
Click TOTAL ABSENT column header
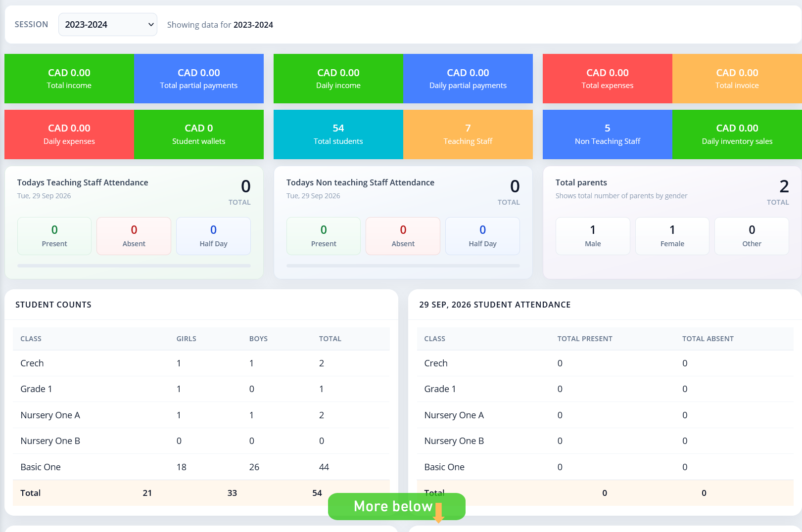tap(708, 339)
